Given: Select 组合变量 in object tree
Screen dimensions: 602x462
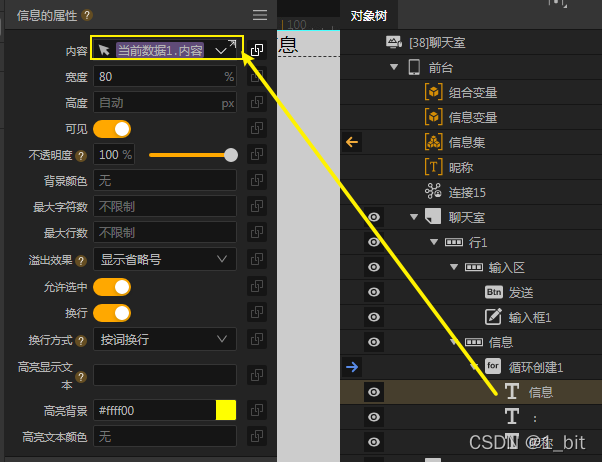Looking at the screenshot, I should click(x=473, y=93).
